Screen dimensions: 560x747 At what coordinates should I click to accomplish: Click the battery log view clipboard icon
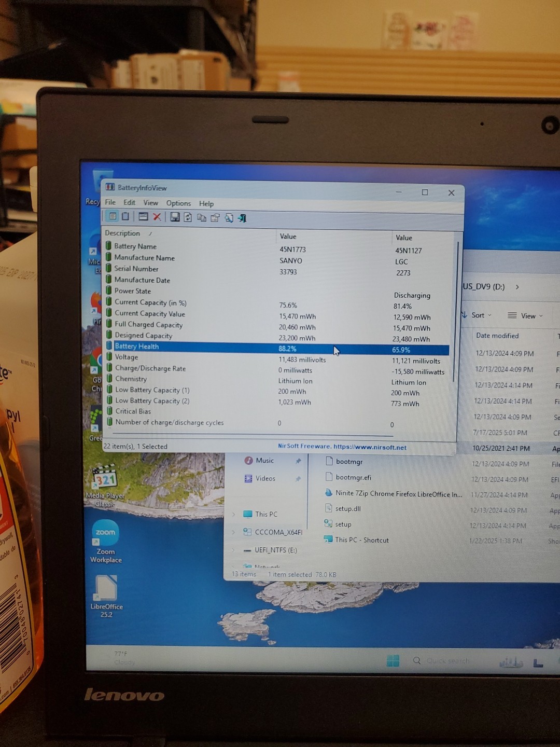point(125,216)
